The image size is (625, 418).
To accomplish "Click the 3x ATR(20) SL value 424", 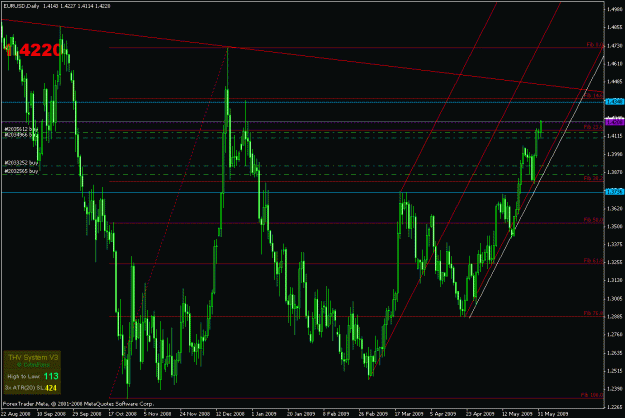I will (51, 388).
